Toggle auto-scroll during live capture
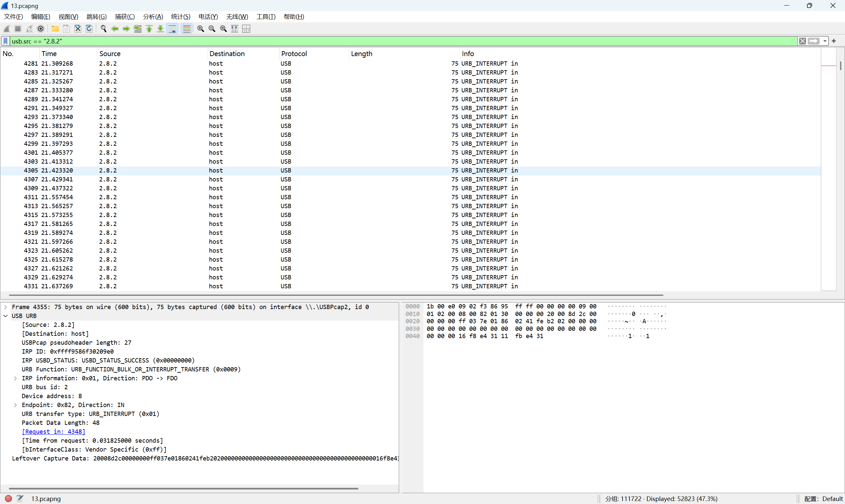Screen dimensions: 845x504 [172, 29]
